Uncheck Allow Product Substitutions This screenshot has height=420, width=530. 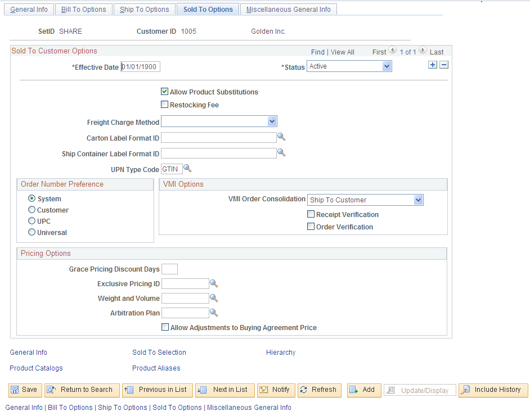[x=165, y=92]
